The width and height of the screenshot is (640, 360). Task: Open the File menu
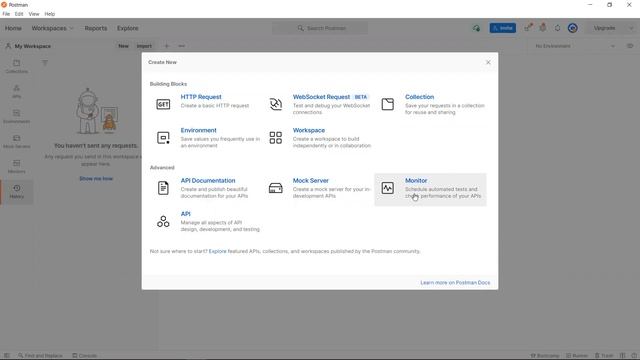(x=6, y=14)
